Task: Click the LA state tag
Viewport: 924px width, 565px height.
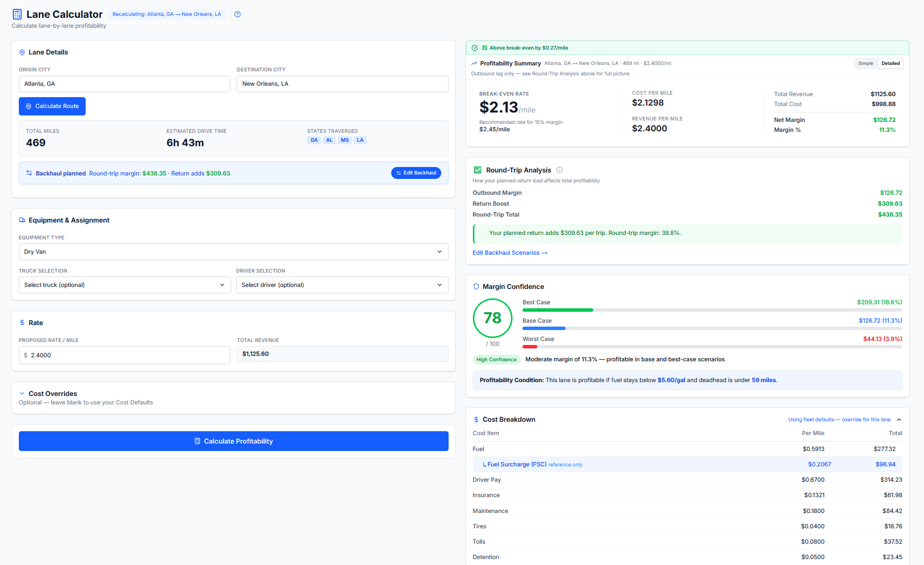Action: (x=360, y=140)
